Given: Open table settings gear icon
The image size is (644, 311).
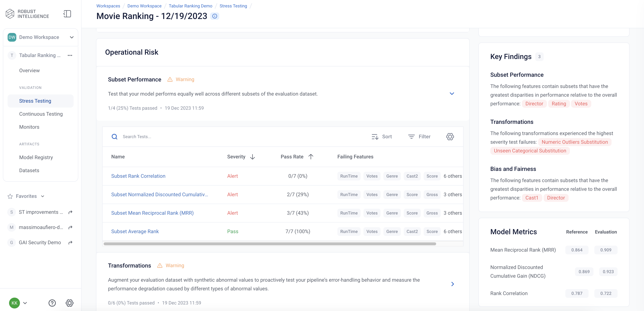Looking at the screenshot, I should tap(450, 137).
